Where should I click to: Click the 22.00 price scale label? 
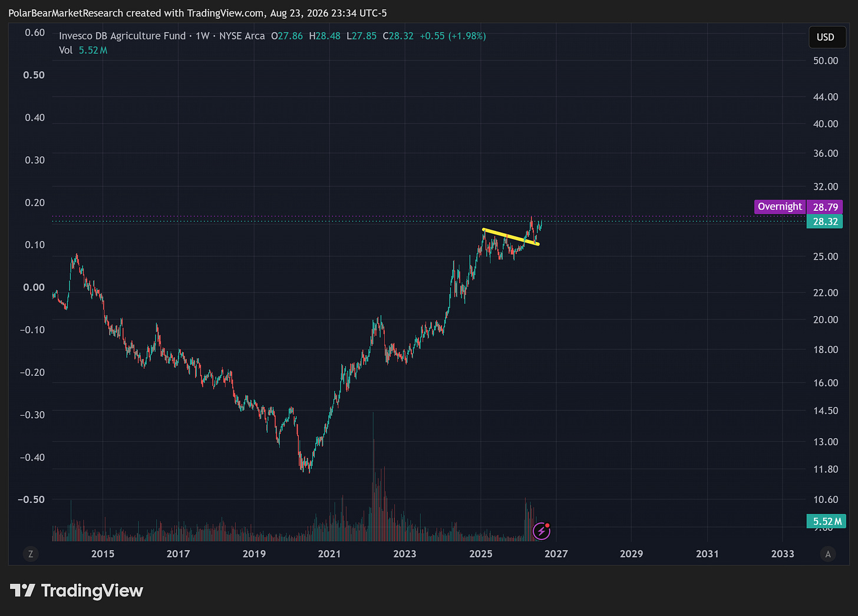coord(826,293)
